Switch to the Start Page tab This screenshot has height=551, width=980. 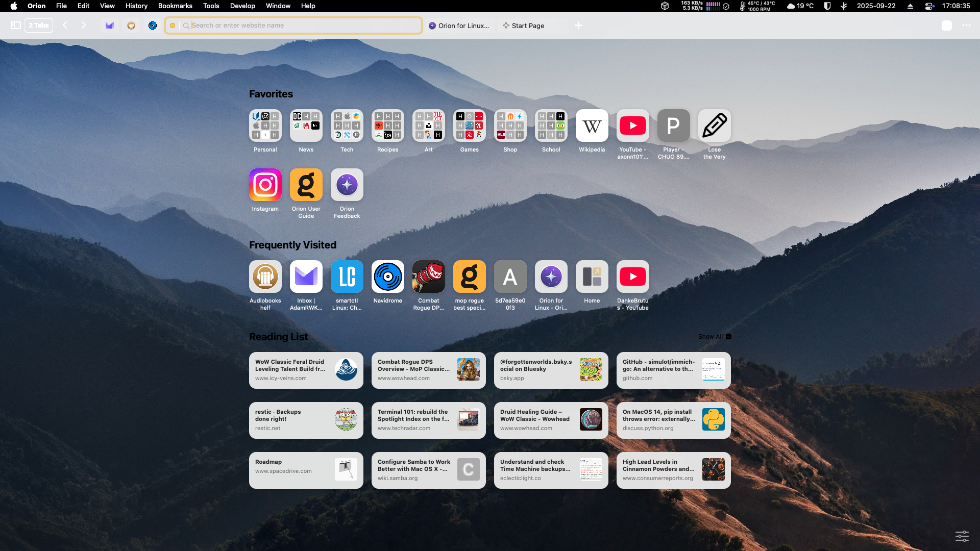click(528, 25)
